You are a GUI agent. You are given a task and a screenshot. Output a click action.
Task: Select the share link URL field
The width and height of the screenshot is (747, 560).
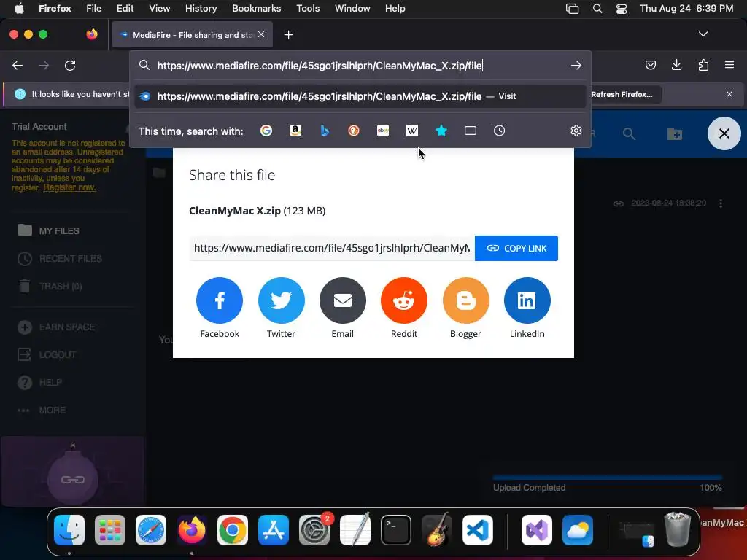point(332,248)
